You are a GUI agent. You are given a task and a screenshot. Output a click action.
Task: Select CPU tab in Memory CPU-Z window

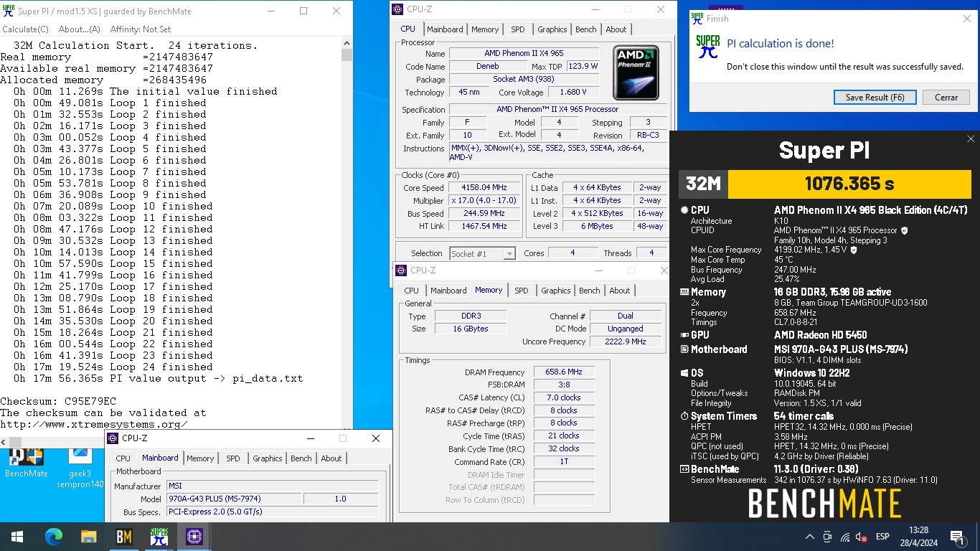click(x=411, y=291)
